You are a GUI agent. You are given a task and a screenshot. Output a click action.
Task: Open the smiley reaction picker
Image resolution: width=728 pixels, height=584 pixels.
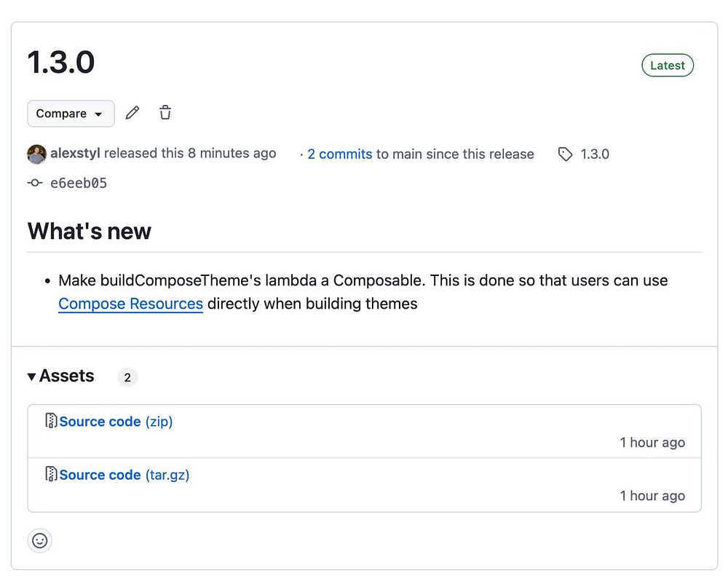40,540
